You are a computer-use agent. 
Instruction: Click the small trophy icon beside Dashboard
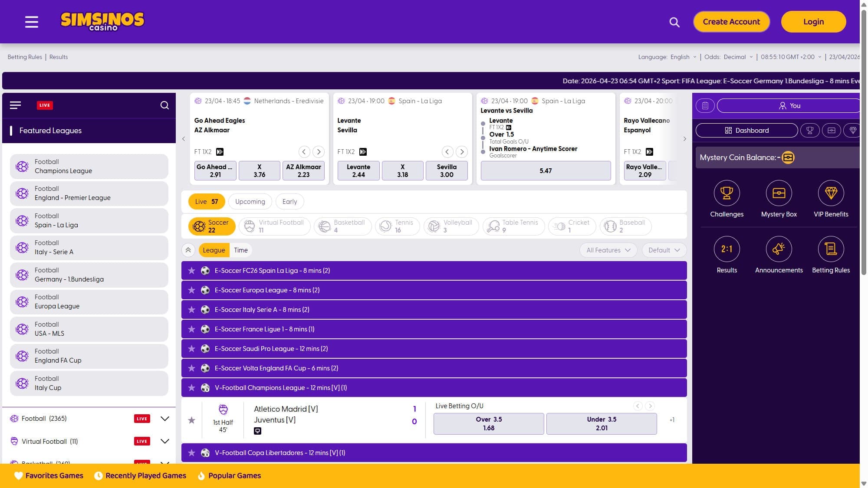click(810, 131)
